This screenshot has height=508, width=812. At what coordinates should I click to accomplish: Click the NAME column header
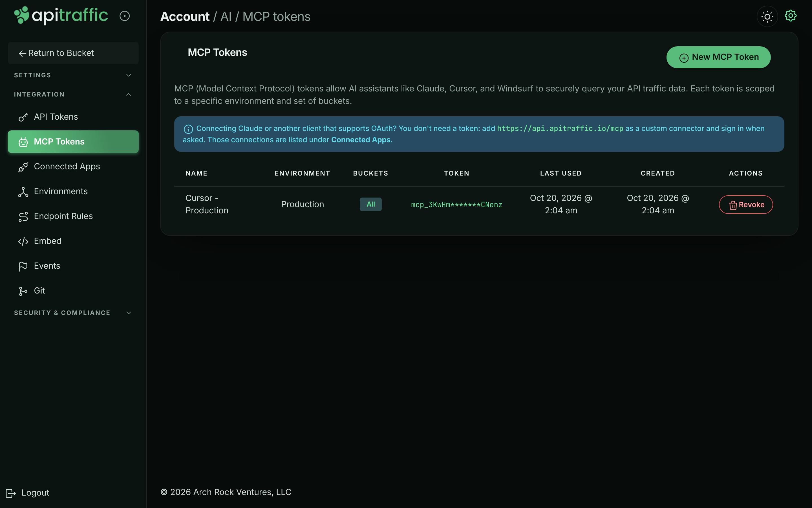[196, 173]
